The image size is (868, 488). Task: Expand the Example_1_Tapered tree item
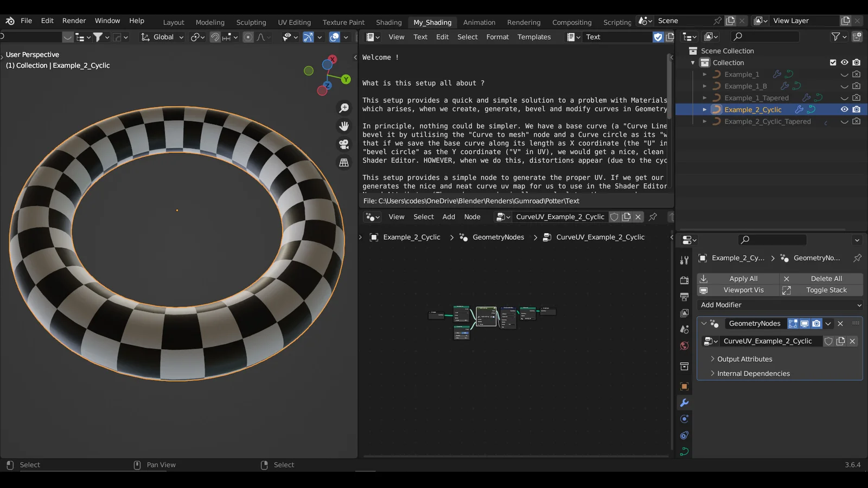704,98
